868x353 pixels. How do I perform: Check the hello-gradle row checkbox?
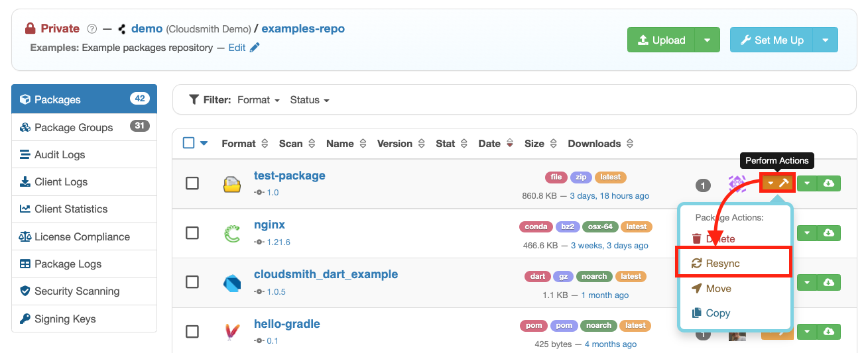click(x=192, y=331)
